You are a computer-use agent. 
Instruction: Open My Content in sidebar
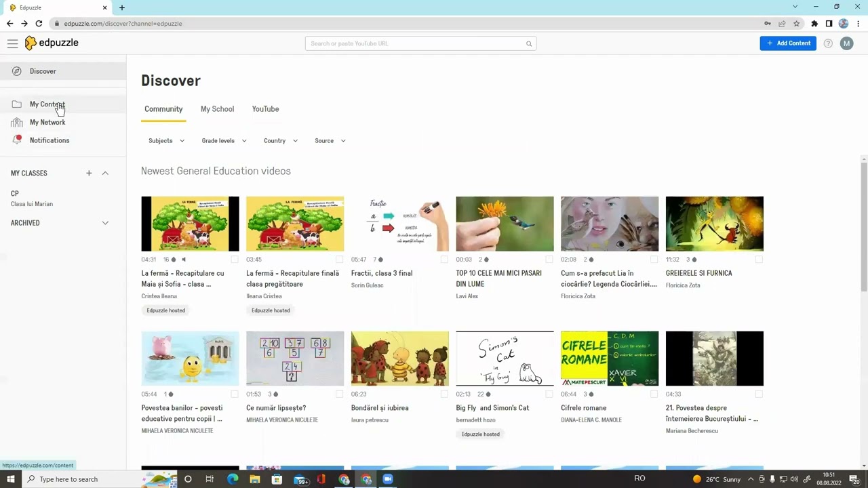point(62,104)
